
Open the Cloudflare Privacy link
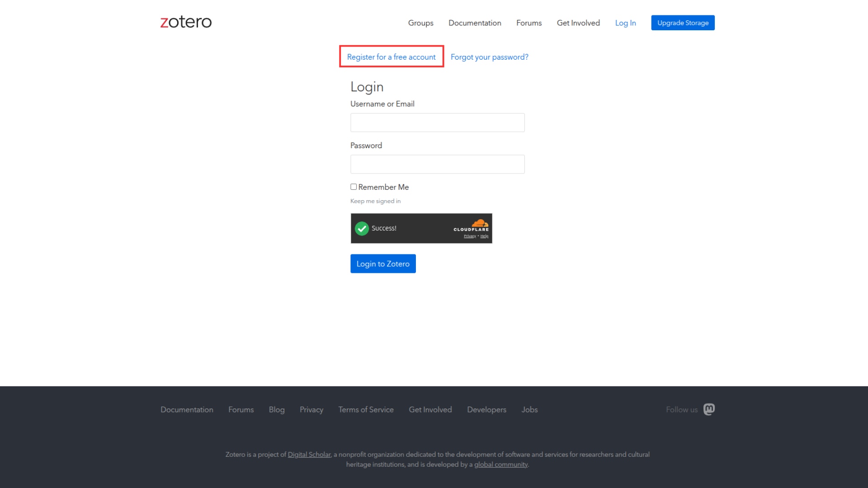click(x=470, y=236)
